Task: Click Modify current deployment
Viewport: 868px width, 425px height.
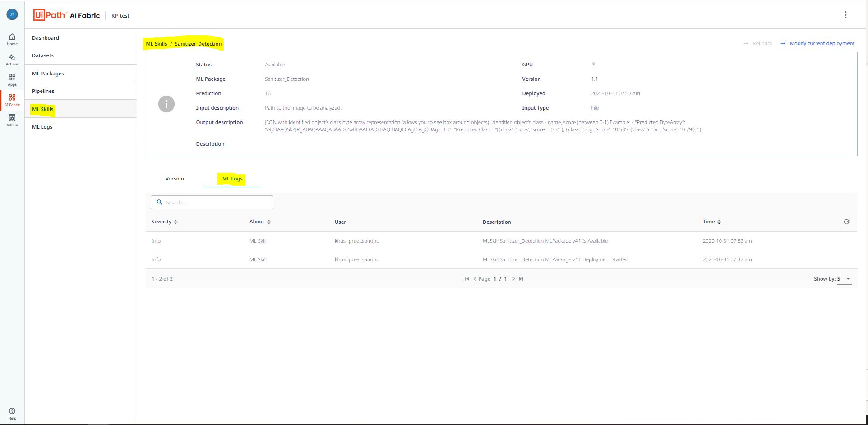Action: (x=817, y=43)
